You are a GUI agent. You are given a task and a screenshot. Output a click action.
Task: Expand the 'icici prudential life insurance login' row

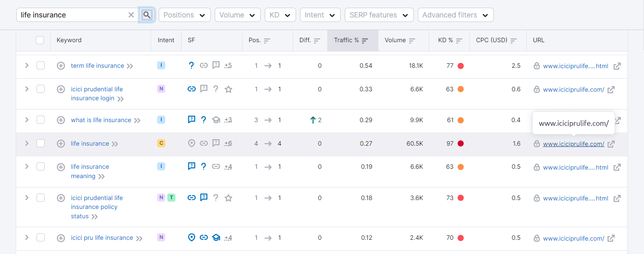(27, 89)
